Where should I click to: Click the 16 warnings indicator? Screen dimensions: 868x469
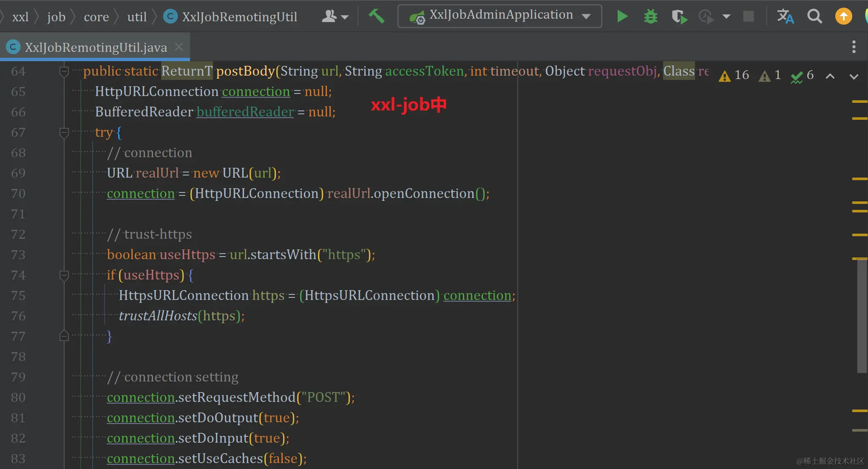click(x=734, y=75)
